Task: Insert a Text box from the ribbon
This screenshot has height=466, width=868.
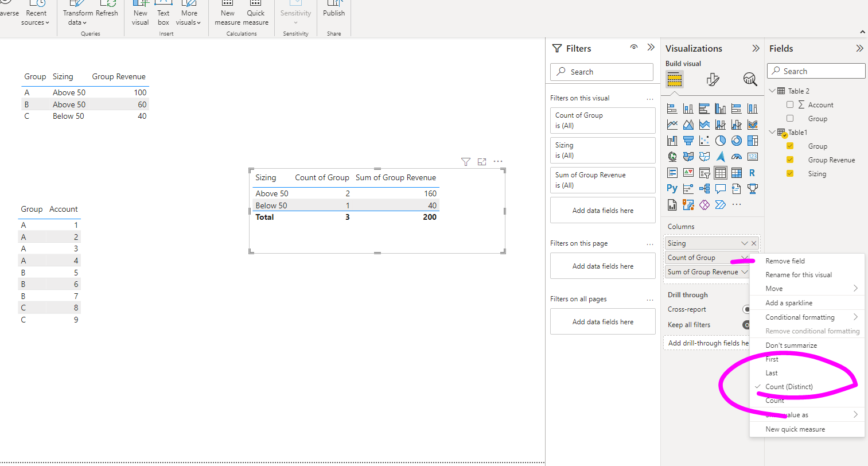Action: click(164, 14)
